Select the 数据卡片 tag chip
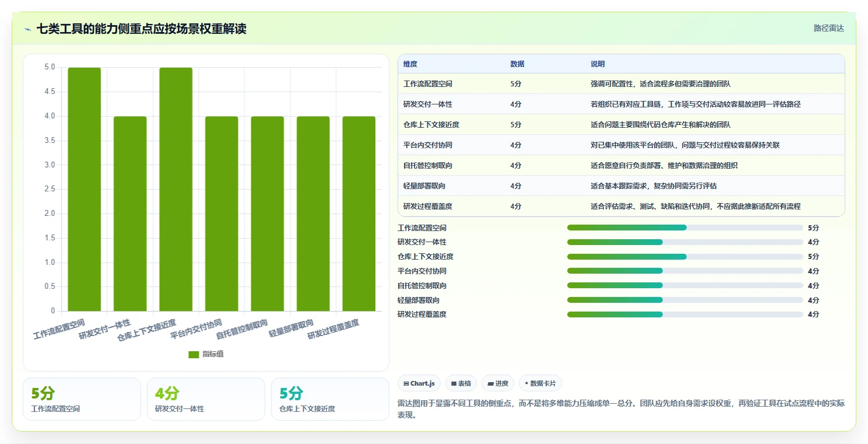The width and height of the screenshot is (868, 444). click(540, 383)
